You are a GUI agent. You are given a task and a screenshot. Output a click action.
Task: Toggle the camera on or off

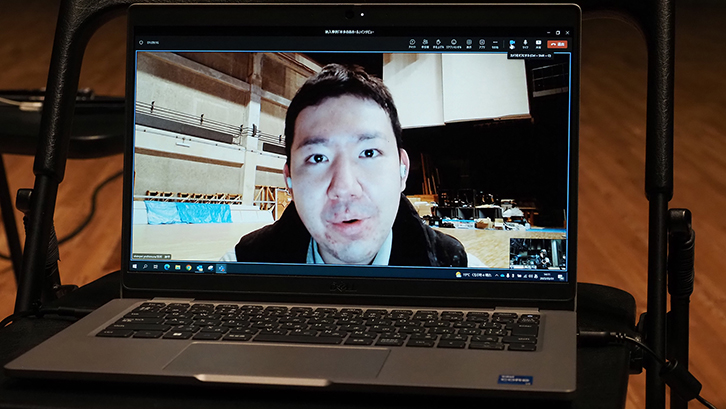click(x=511, y=43)
